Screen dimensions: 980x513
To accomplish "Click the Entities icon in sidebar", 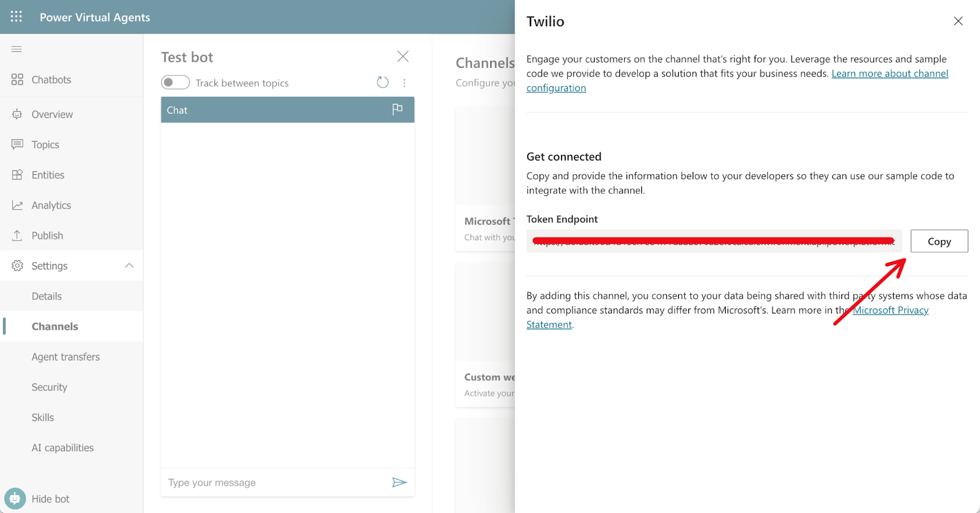I will [x=17, y=174].
